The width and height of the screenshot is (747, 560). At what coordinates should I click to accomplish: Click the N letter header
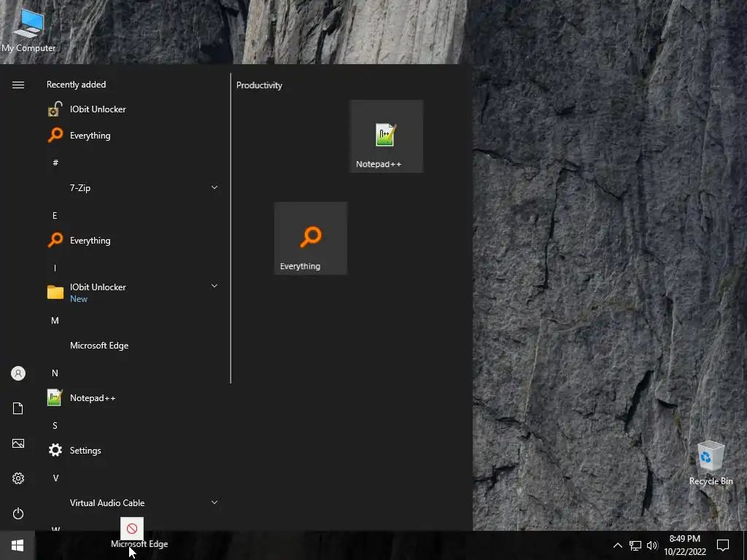(55, 373)
